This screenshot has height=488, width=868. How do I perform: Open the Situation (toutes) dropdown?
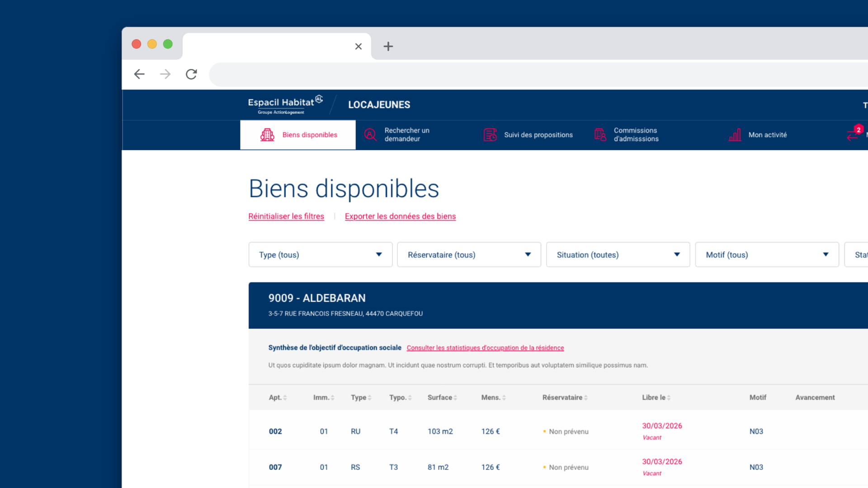pyautogui.click(x=618, y=254)
